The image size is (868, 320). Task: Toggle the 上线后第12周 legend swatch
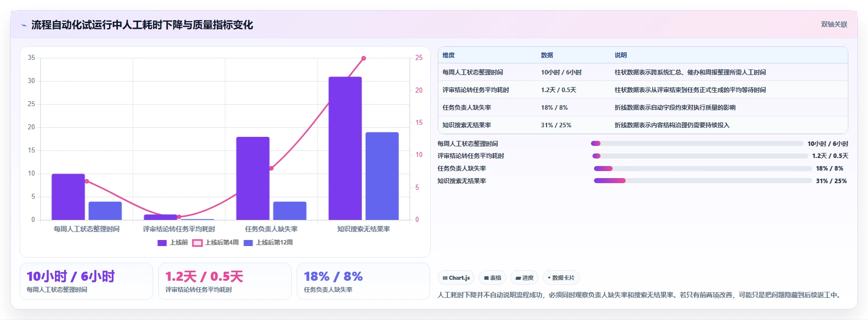coord(248,243)
